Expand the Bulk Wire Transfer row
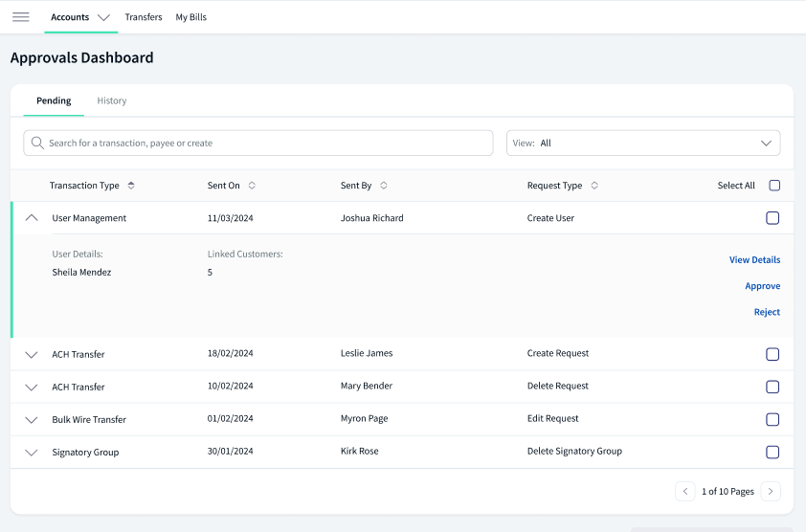This screenshot has height=532, width=806. [x=32, y=420]
